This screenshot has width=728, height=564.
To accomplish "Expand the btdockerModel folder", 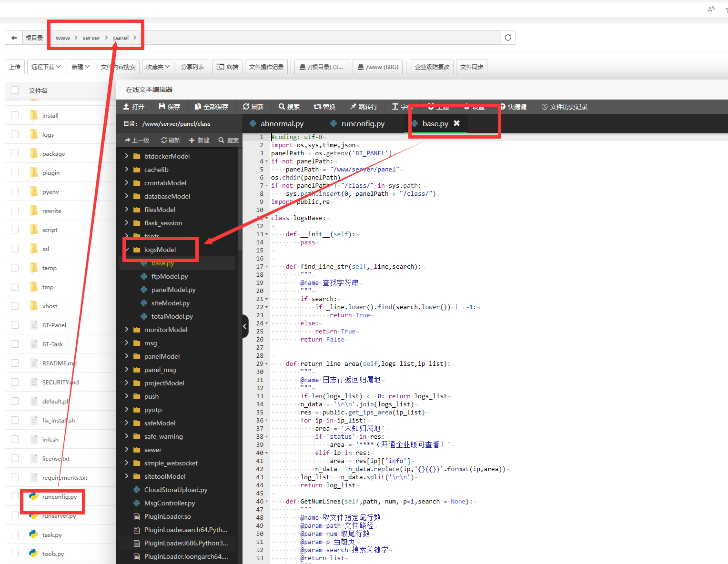I will (126, 156).
